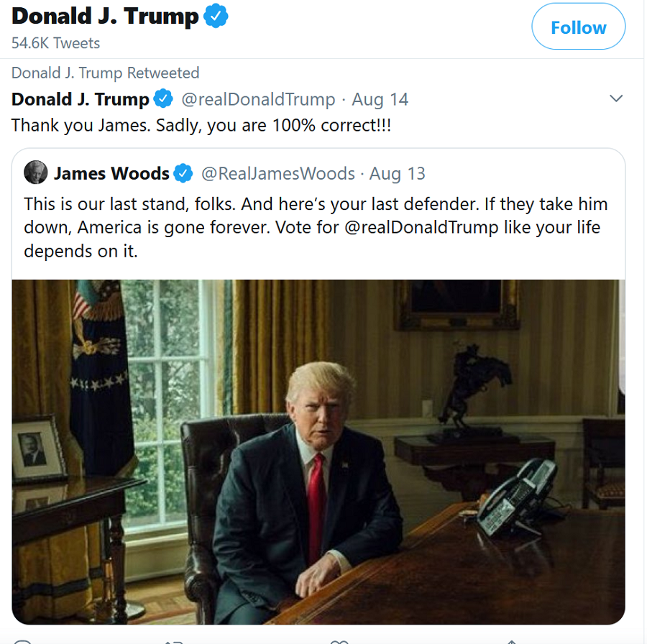Click verified badge next to tweet author name
The height and width of the screenshot is (644, 647).
tap(165, 99)
